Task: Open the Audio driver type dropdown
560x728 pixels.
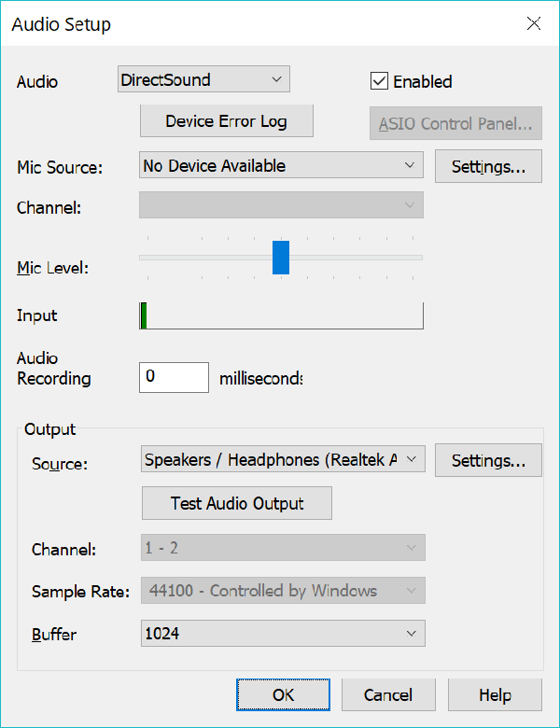Action: (204, 79)
